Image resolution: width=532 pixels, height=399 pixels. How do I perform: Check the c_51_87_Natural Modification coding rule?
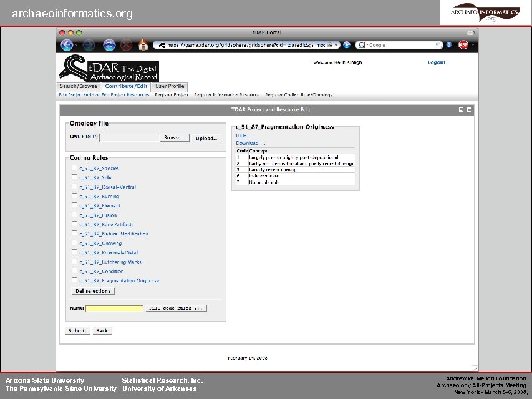(x=74, y=234)
